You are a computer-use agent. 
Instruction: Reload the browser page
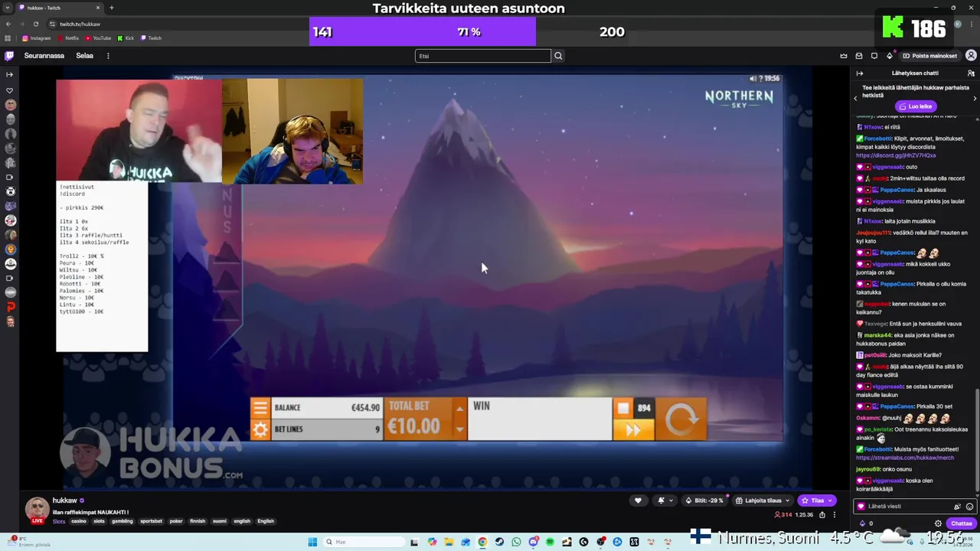click(x=35, y=24)
